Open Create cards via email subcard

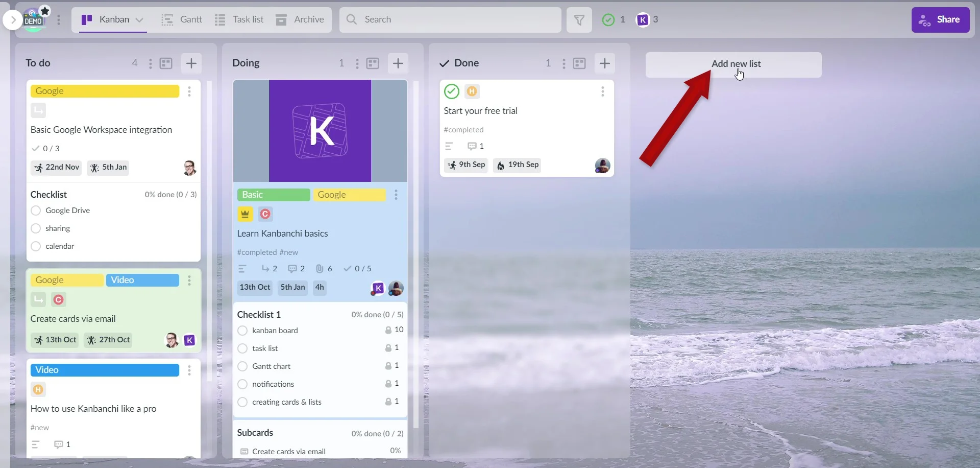289,452
